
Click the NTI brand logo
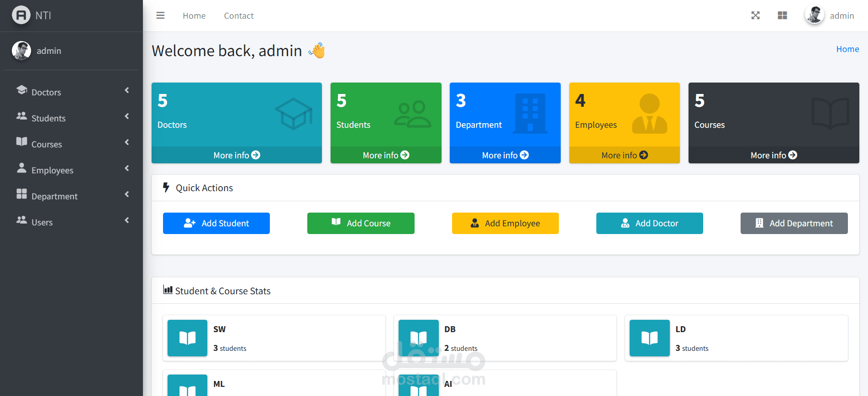[x=21, y=15]
